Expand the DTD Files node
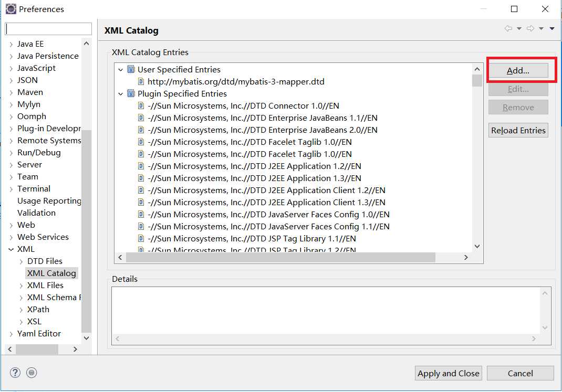Viewport: 562px width, 392px height. pyautogui.click(x=21, y=262)
